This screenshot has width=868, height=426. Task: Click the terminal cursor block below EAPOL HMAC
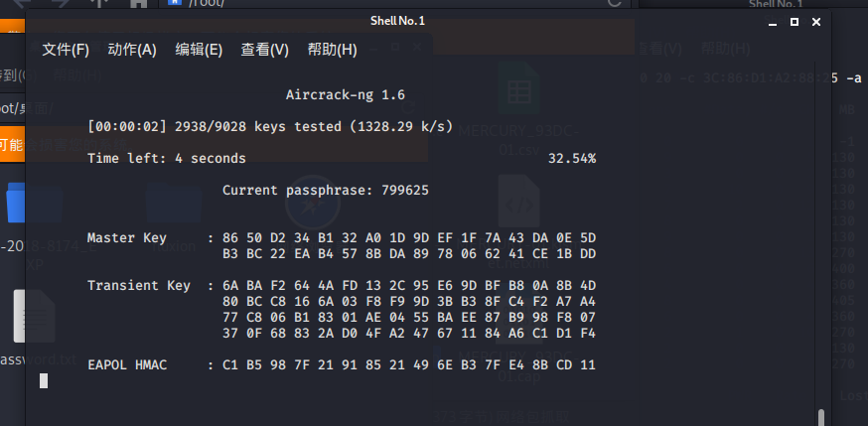44,380
